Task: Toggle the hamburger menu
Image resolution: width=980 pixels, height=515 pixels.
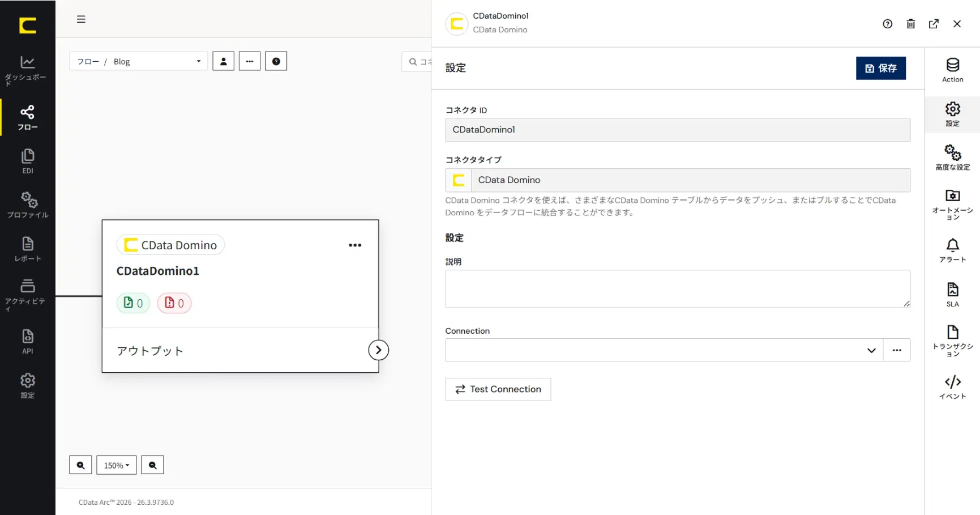Action: coord(81,19)
